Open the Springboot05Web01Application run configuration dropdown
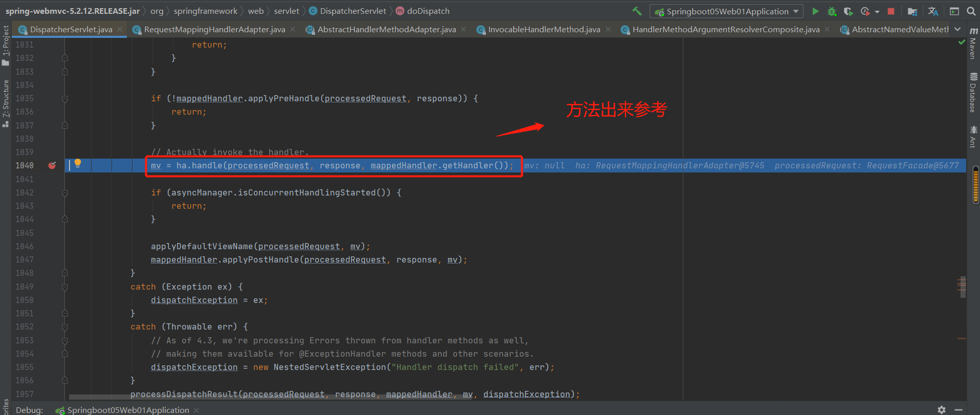This screenshot has height=415, width=980. [726, 11]
